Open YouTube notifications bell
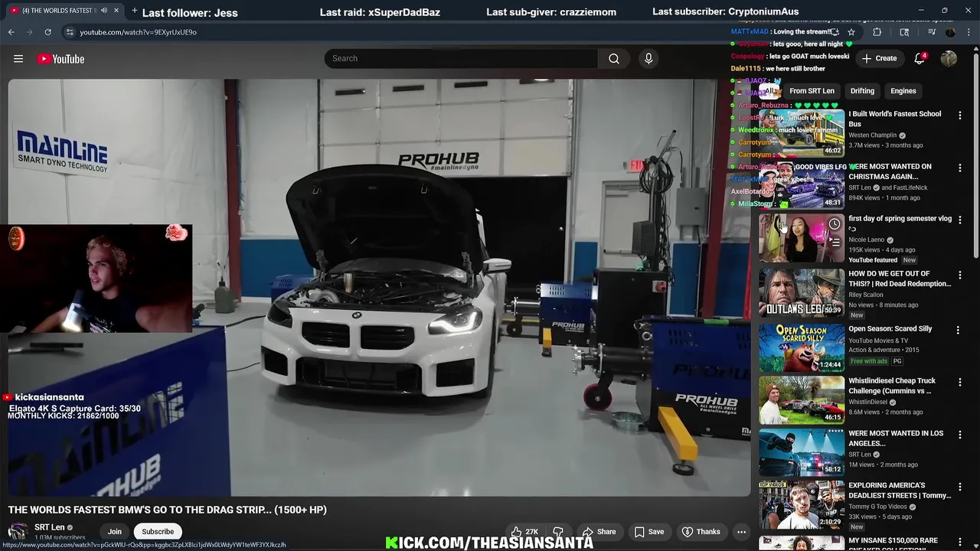Image resolution: width=980 pixels, height=551 pixels. point(920,59)
